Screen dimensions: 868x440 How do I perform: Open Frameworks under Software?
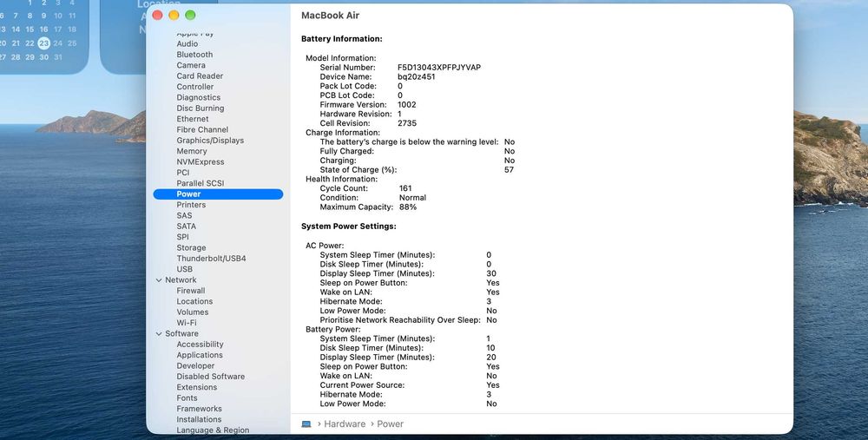click(x=200, y=409)
